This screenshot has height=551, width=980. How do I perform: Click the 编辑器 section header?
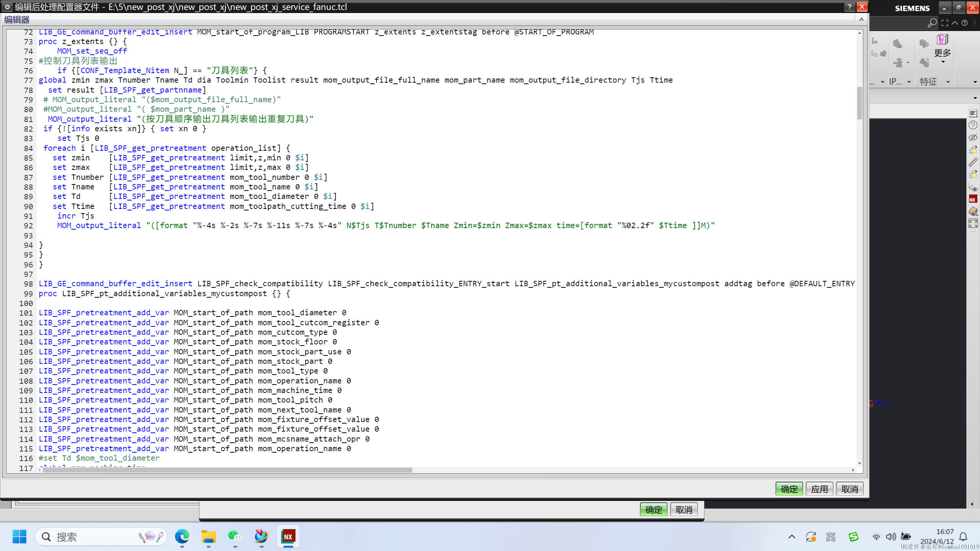click(x=17, y=20)
